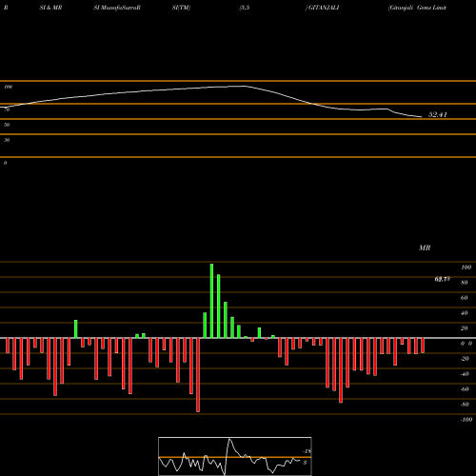Click the tallest green histogram bar
Image resolution: width=476 pixels, height=476 pixels.
(211, 301)
